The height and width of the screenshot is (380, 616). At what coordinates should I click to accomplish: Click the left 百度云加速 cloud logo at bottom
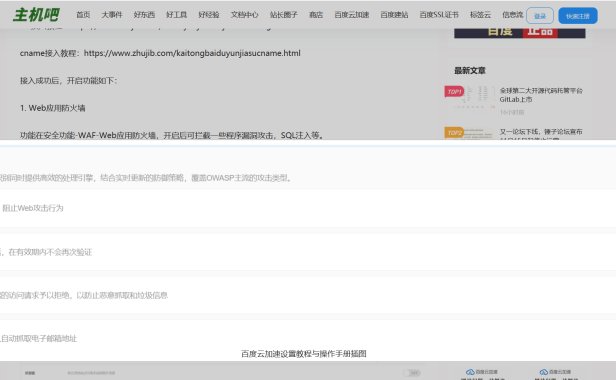click(482, 372)
